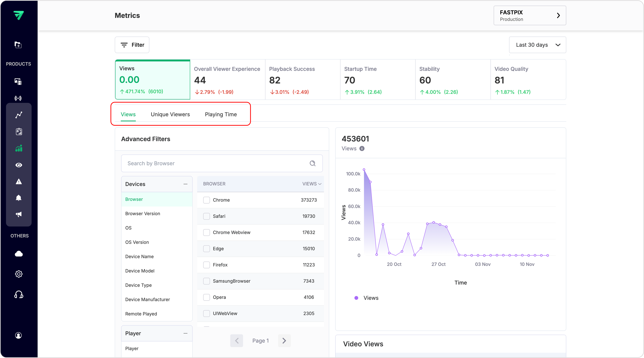Image resolution: width=644 pixels, height=358 pixels.
Task: Open the megaphone announcements sidebar icon
Action: 19,214
